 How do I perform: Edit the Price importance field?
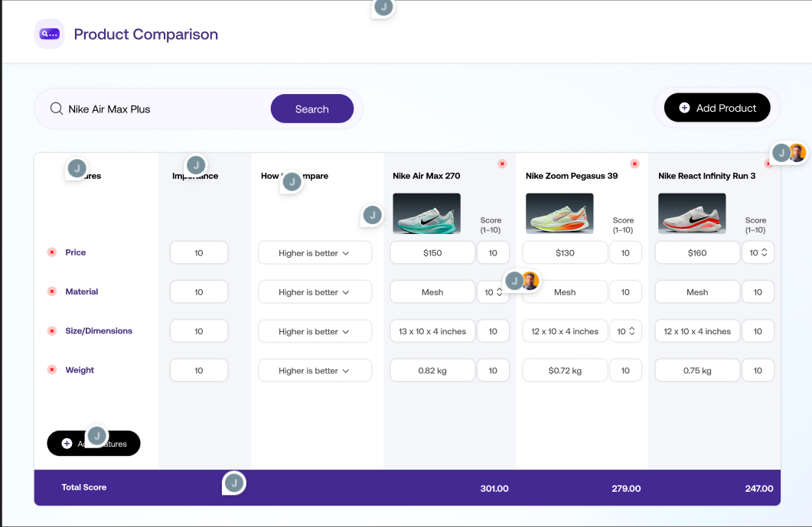click(199, 252)
